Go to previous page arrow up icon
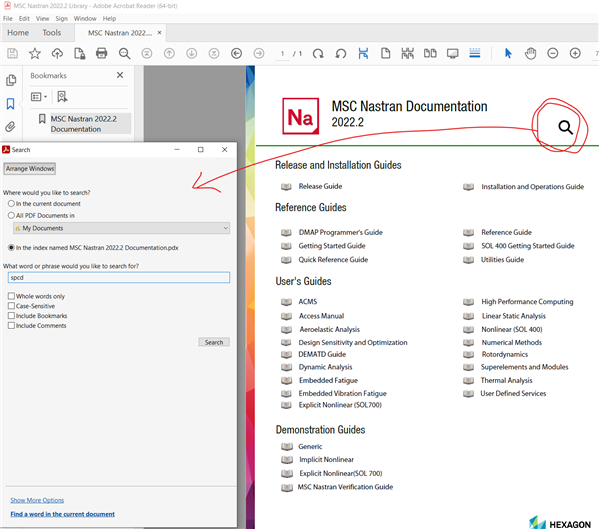 pos(169,53)
